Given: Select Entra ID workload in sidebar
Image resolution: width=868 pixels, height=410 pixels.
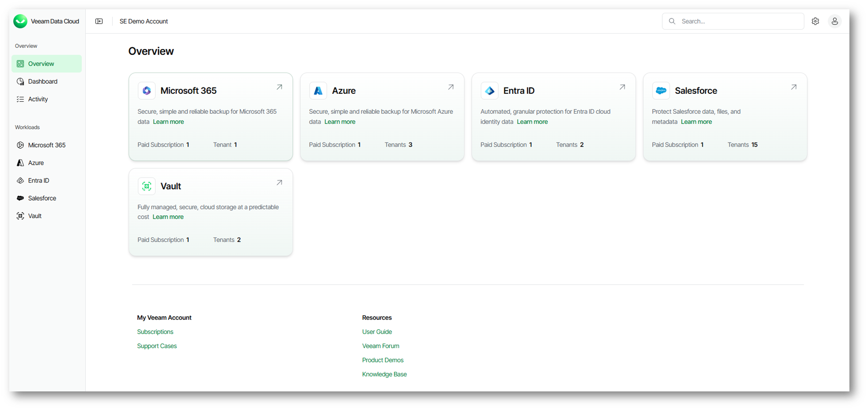Looking at the screenshot, I should [x=38, y=181].
